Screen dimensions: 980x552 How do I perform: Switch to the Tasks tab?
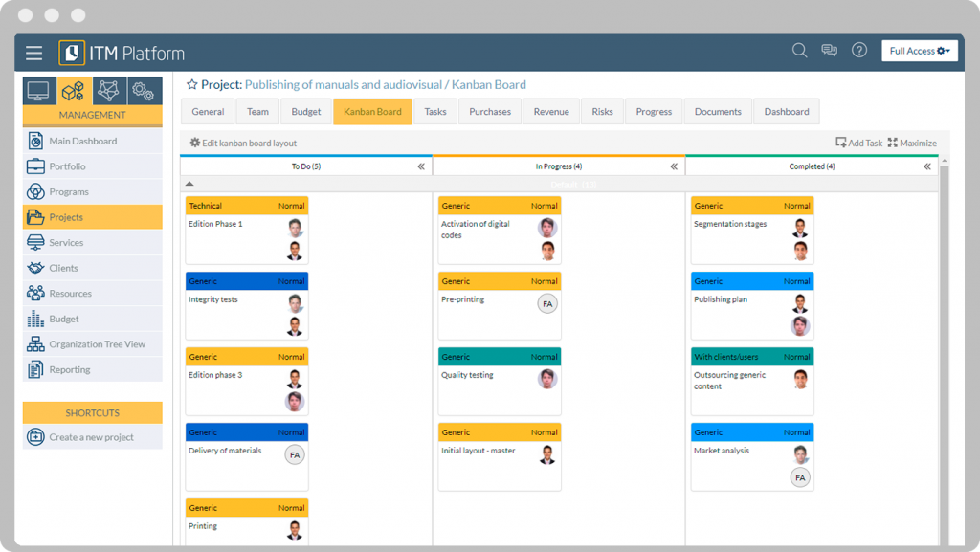tap(434, 111)
